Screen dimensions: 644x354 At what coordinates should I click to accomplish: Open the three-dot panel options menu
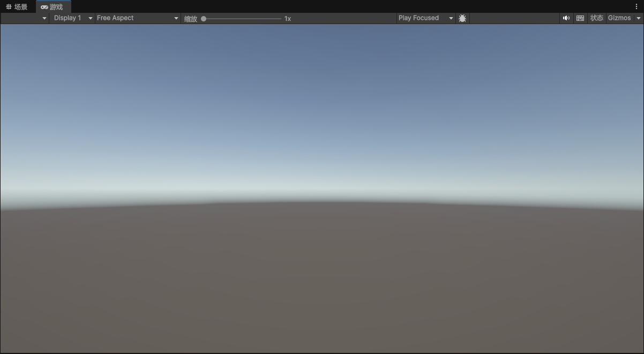[636, 6]
